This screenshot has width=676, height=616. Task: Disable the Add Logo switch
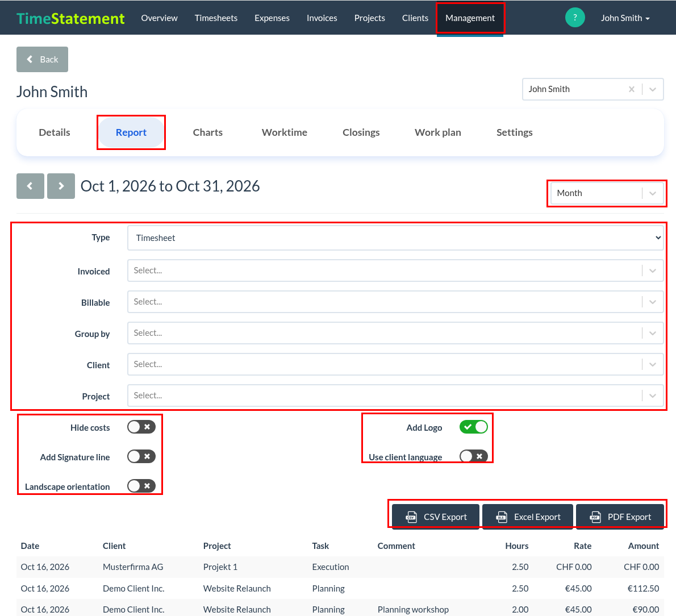[473, 427]
